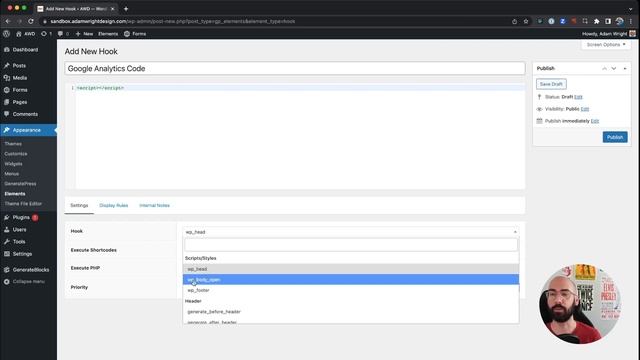The height and width of the screenshot is (360, 640).
Task: Click the blue Z extension icon
Action: 562,21
